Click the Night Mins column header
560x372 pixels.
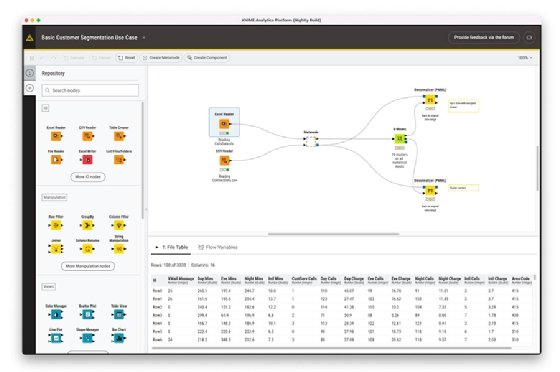[x=254, y=280]
